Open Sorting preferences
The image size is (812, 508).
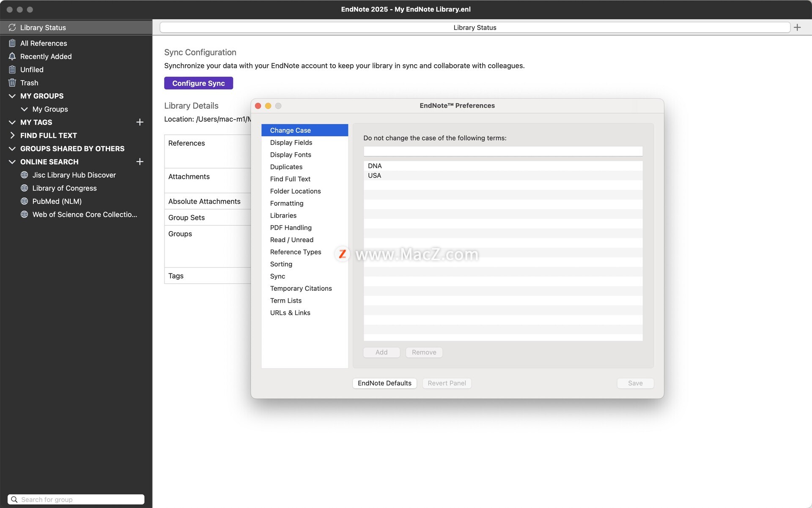pyautogui.click(x=304, y=264)
